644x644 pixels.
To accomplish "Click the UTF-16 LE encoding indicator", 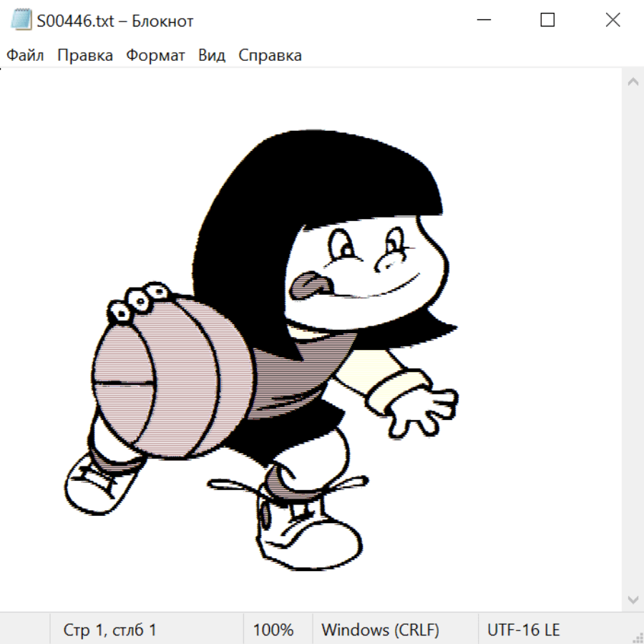I will click(524, 630).
